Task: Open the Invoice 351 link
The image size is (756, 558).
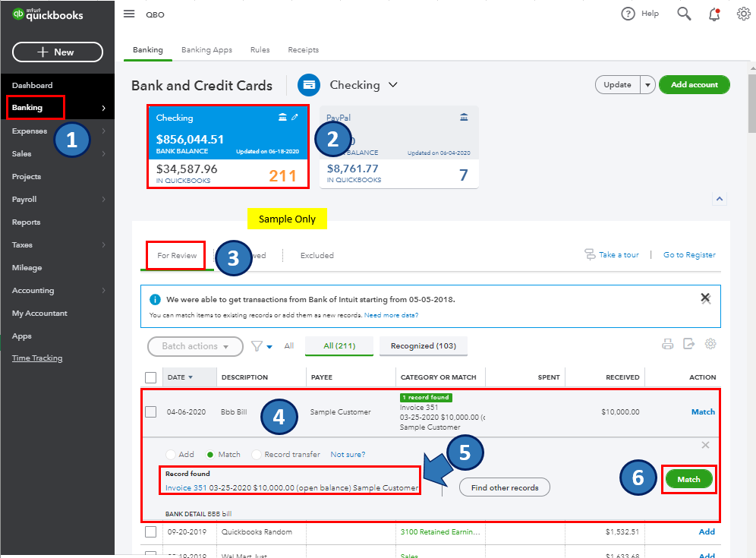Action: point(186,487)
